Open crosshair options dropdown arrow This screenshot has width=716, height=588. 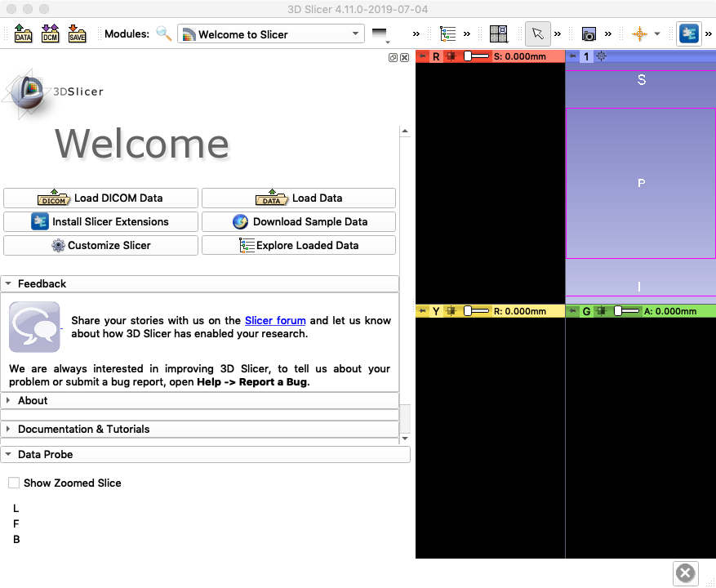(657, 33)
